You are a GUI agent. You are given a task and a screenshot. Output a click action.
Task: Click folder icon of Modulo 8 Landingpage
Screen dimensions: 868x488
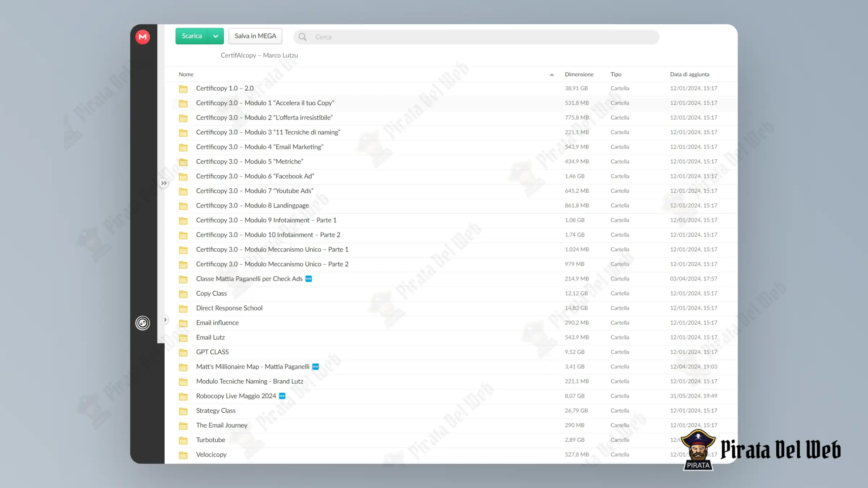183,206
